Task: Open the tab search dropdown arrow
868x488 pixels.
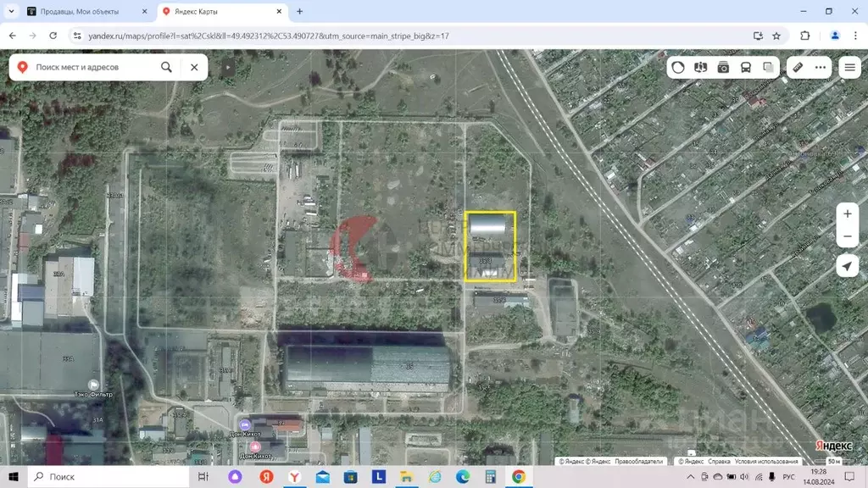Action: 11,11
